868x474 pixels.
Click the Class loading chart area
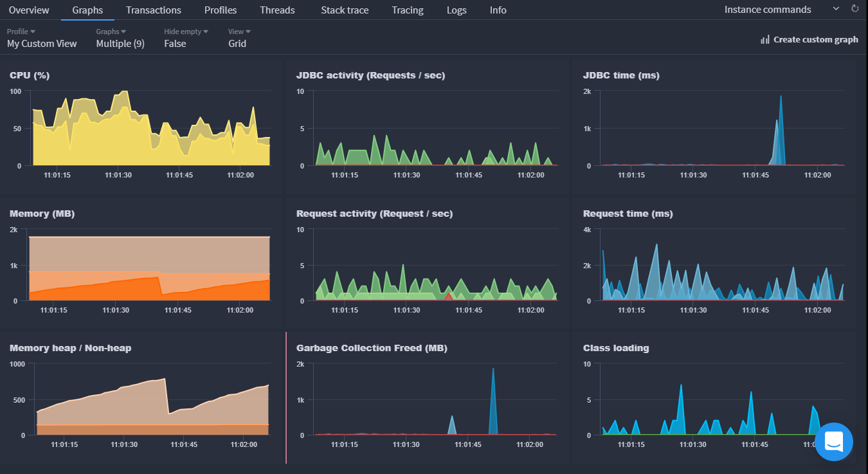tap(723, 399)
